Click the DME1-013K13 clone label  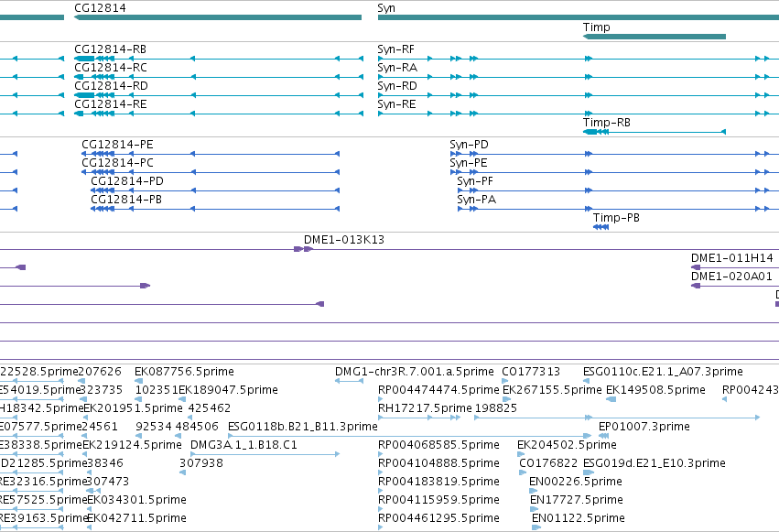point(344,240)
